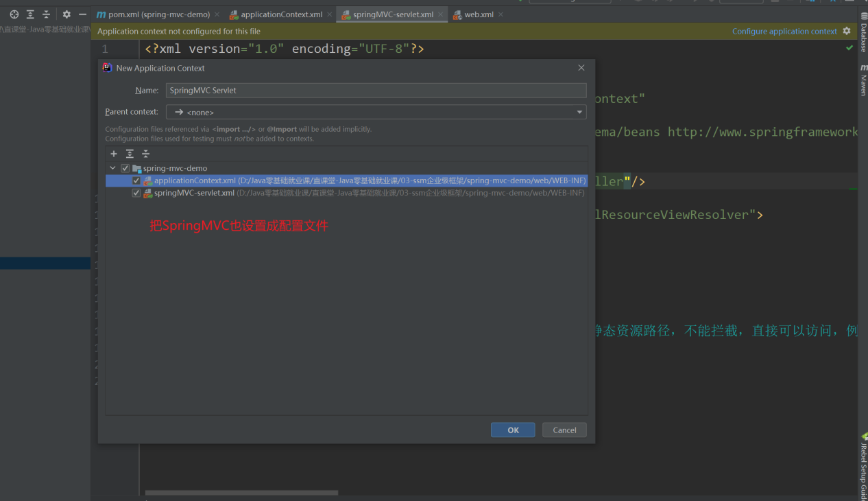The width and height of the screenshot is (868, 501).
Task: Open gear settings beside Configure application context
Action: [x=847, y=31]
